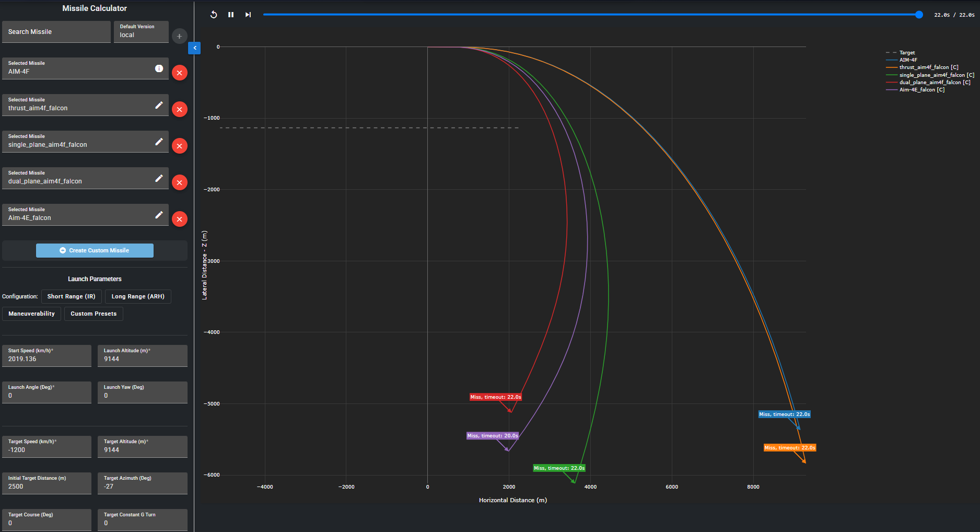Image resolution: width=980 pixels, height=532 pixels.
Task: Select the Short Range (IR) configuration
Action: [72, 296]
